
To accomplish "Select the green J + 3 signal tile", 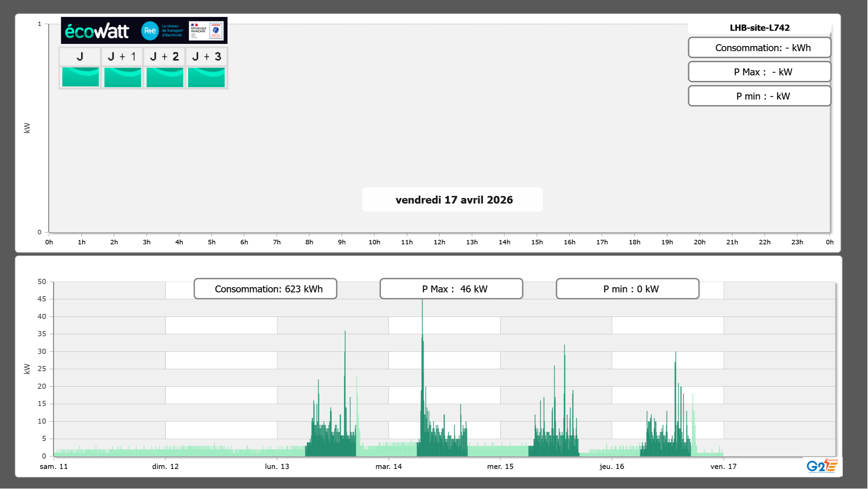I will [206, 77].
